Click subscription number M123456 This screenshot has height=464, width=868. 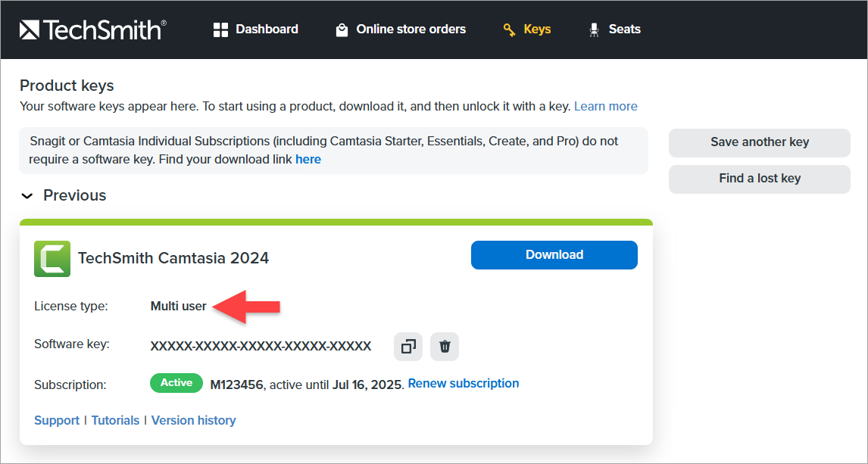pyautogui.click(x=236, y=385)
